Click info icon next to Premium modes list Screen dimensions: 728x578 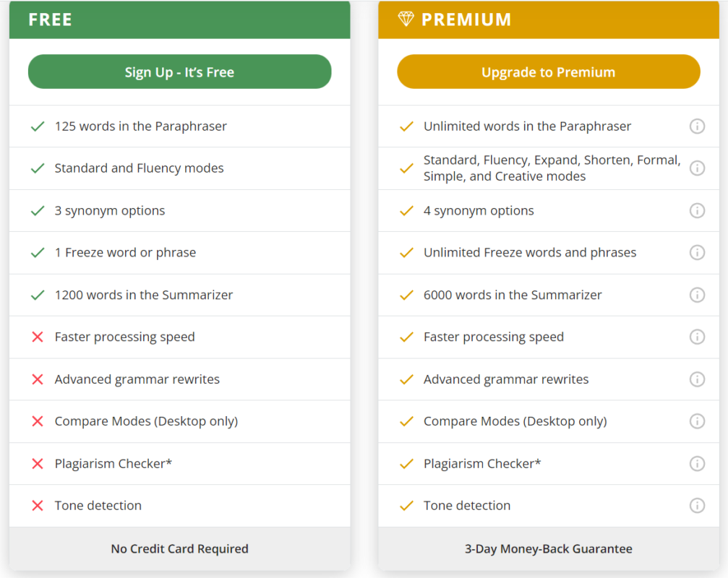(697, 168)
